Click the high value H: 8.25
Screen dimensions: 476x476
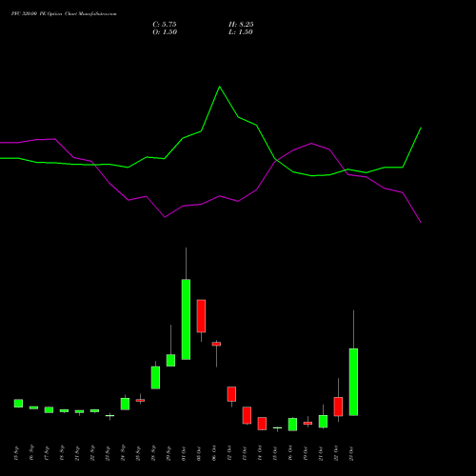coord(241,25)
